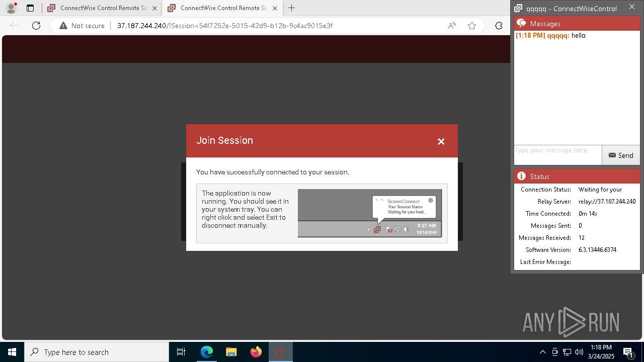The height and width of the screenshot is (362, 644).
Task: Click the taskbar search box
Action: click(x=97, y=352)
